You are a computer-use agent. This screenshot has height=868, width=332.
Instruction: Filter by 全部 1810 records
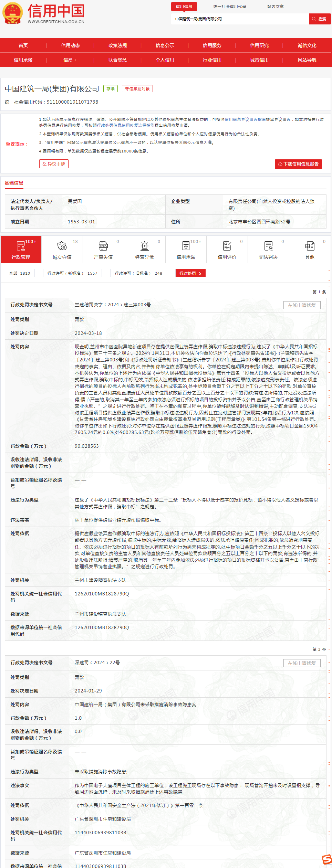(20, 273)
